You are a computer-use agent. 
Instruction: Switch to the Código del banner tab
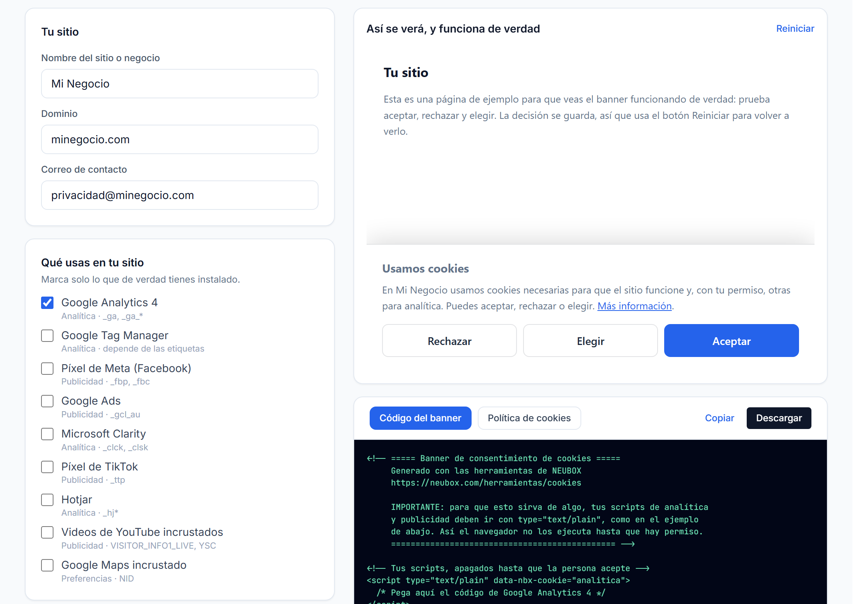tap(420, 418)
